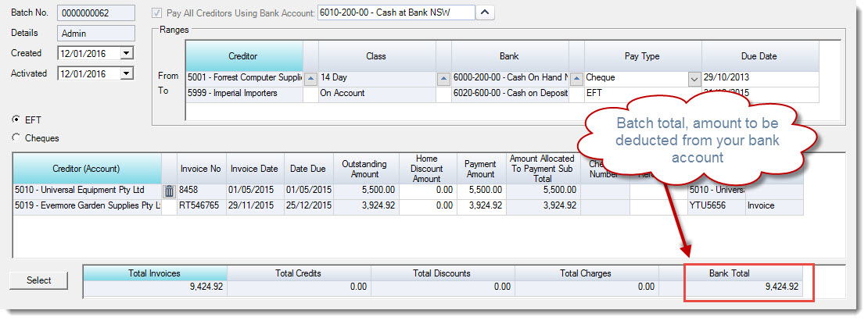This screenshot has height=321, width=868.
Task: Open the From Class lookup arrow
Action: click(x=443, y=79)
